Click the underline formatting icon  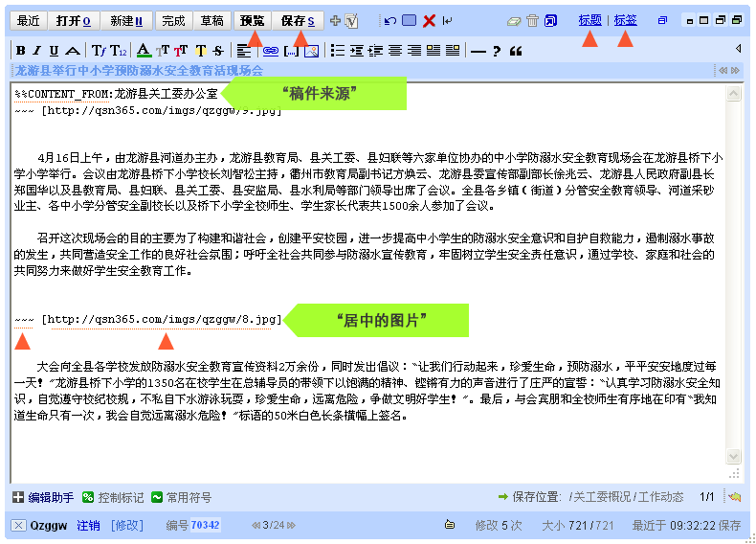click(x=53, y=51)
